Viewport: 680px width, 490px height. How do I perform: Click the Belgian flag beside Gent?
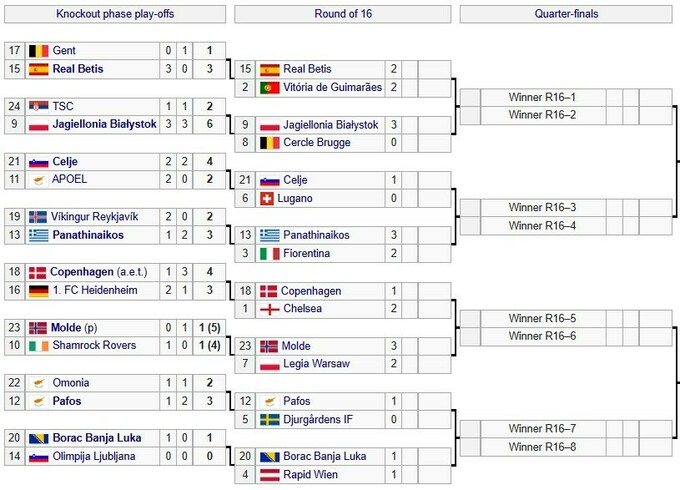(x=38, y=51)
